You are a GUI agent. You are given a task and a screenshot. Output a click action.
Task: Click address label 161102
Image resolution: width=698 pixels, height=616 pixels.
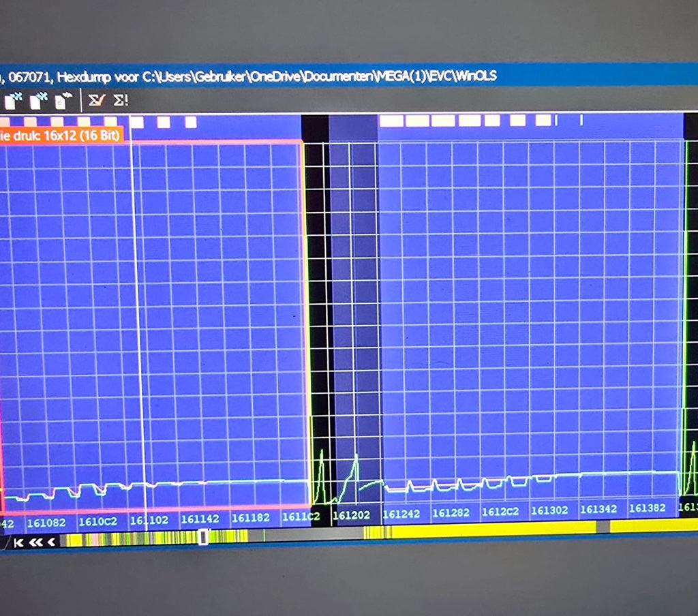[x=149, y=520]
